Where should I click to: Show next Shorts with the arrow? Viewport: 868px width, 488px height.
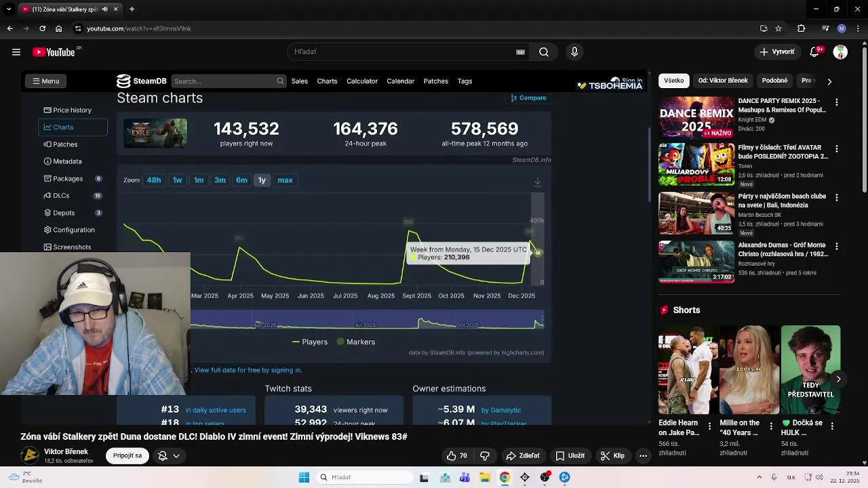838,379
